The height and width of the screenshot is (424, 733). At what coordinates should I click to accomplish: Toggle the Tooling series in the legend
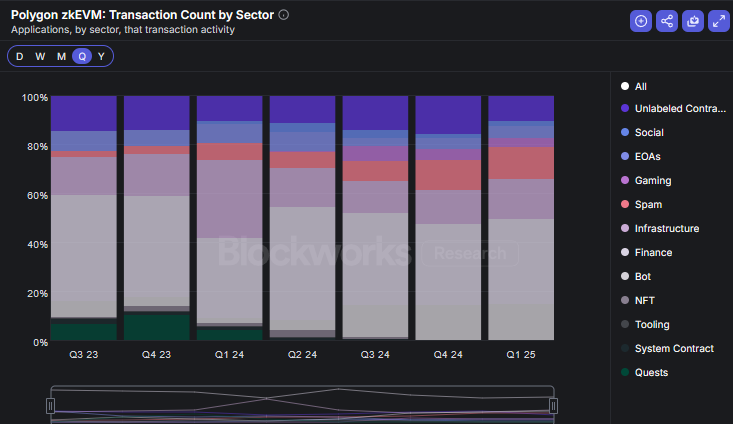[645, 324]
